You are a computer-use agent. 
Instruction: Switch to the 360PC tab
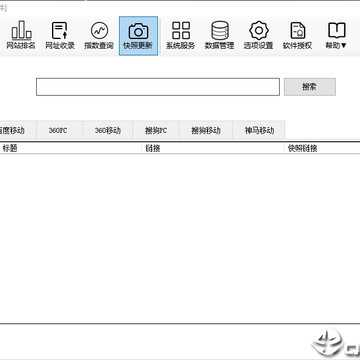tap(59, 130)
